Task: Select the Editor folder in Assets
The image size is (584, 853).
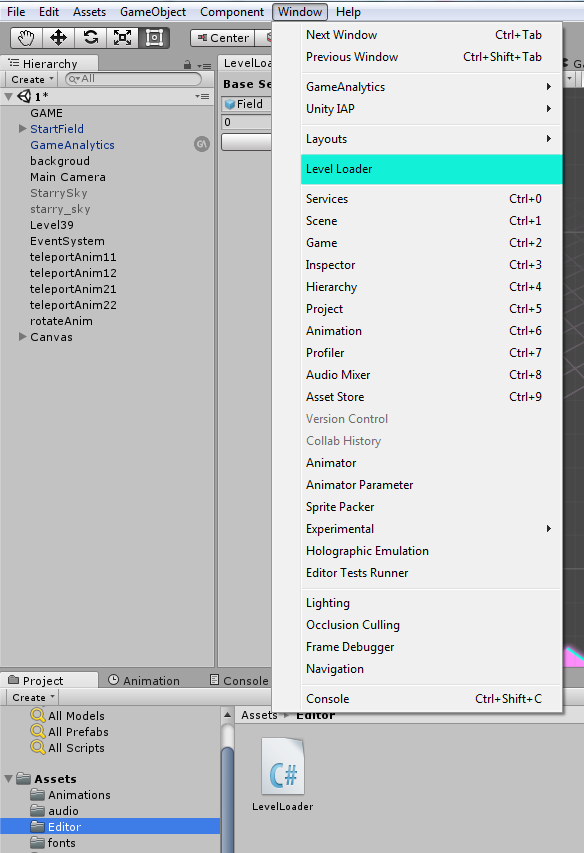Action: point(110,827)
